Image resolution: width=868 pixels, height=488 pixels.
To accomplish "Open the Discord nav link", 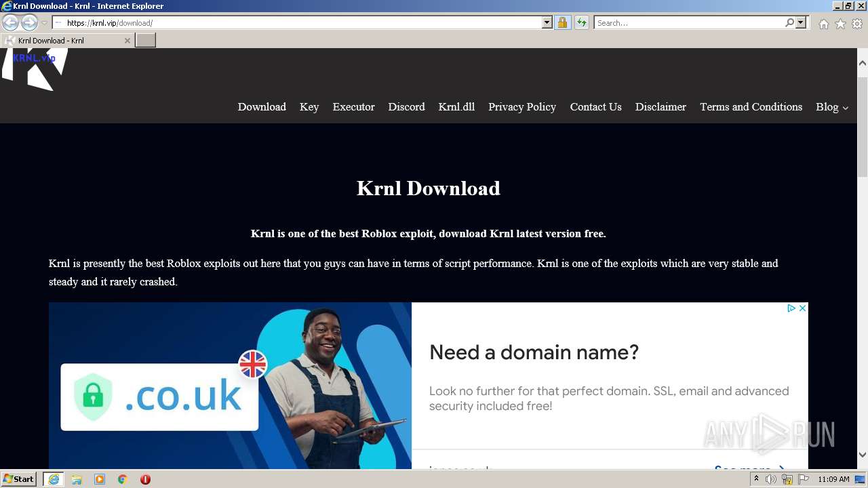I will coord(406,106).
